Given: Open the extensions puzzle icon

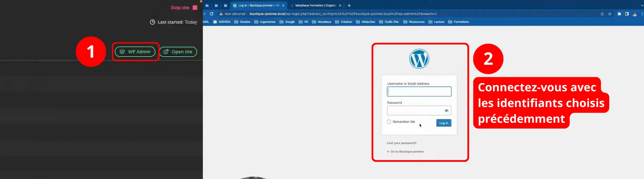Looking at the screenshot, I should pos(619,14).
